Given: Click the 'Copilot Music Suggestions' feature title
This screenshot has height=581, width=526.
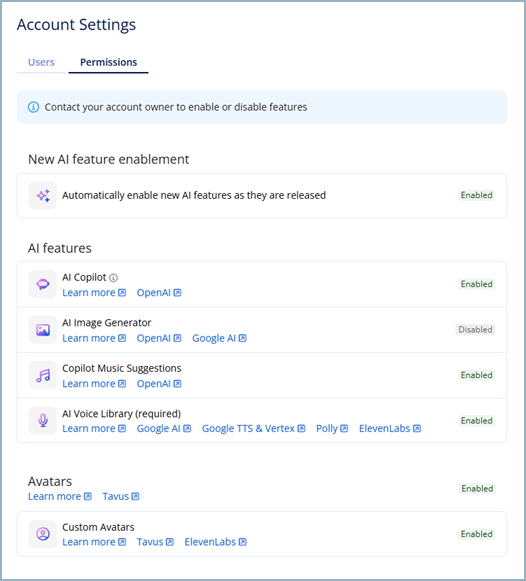Looking at the screenshot, I should click(121, 368).
